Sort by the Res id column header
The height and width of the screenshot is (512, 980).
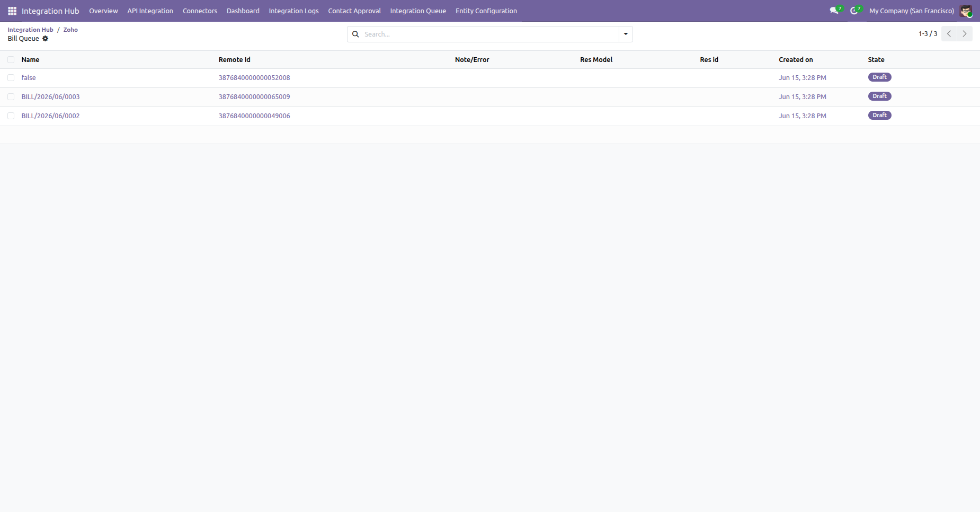tap(709, 60)
